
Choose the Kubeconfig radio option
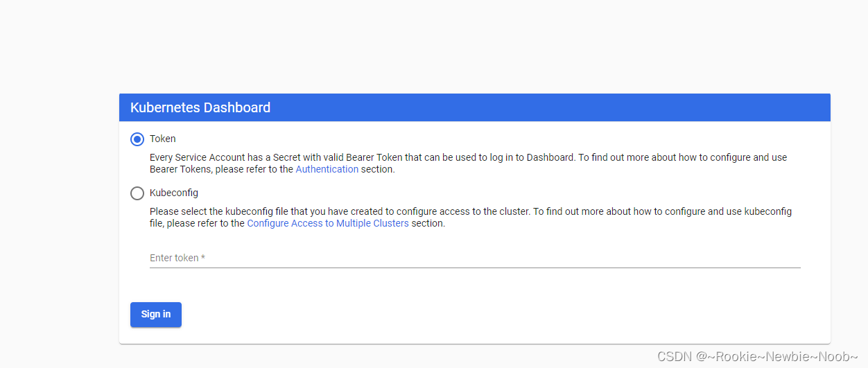point(137,193)
